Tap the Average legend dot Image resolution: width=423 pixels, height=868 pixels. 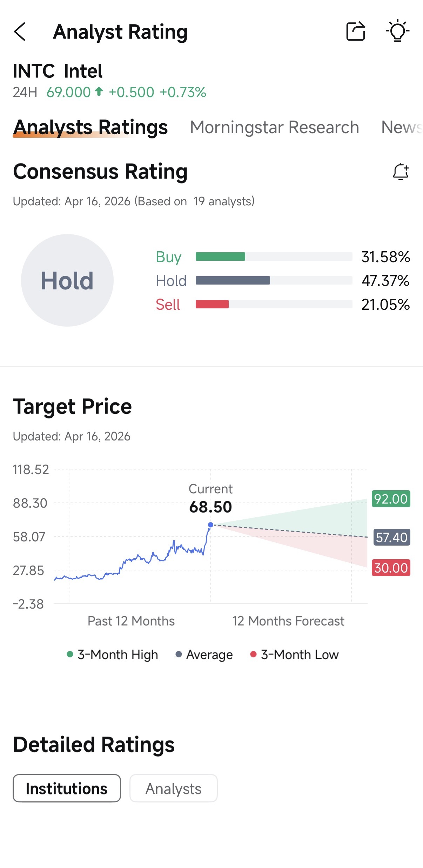[179, 654]
